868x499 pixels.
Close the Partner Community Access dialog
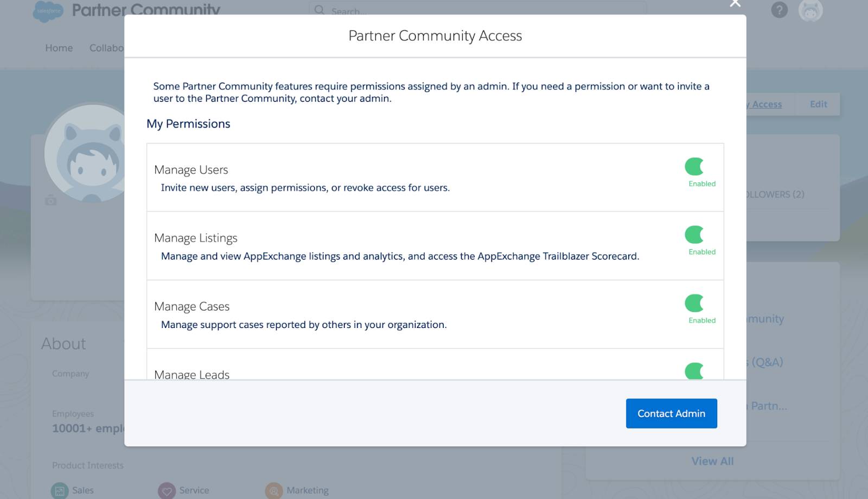pyautogui.click(x=735, y=3)
